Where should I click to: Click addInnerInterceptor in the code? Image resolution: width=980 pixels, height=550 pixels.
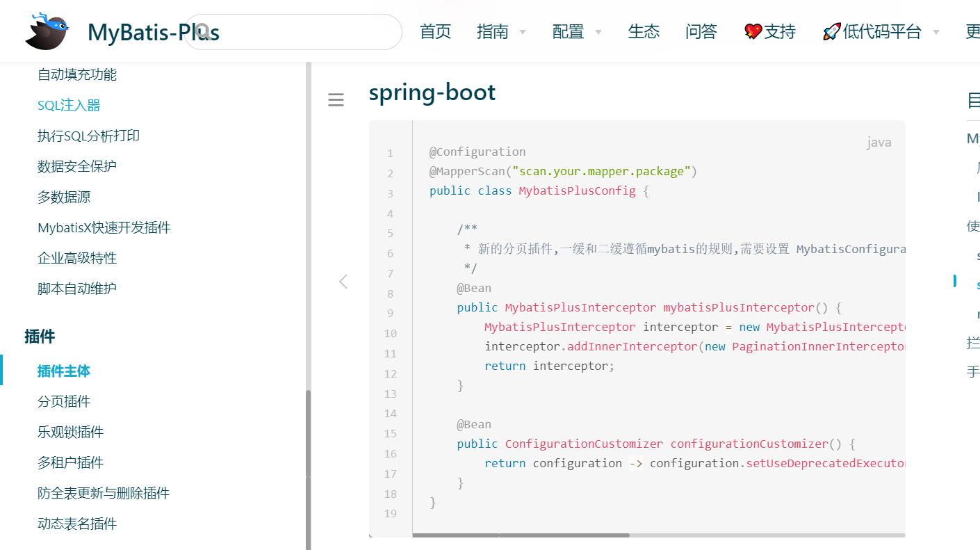[632, 346]
